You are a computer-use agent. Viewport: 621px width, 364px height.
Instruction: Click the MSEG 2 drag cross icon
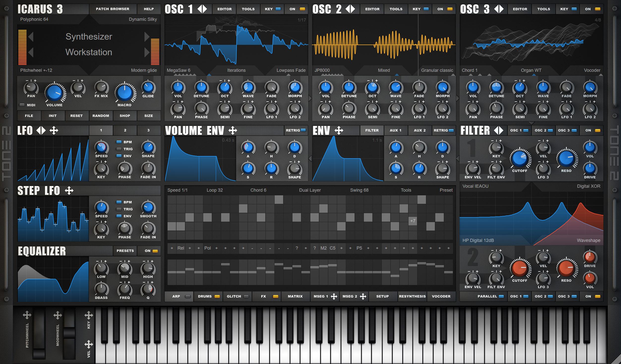pyautogui.click(x=363, y=296)
